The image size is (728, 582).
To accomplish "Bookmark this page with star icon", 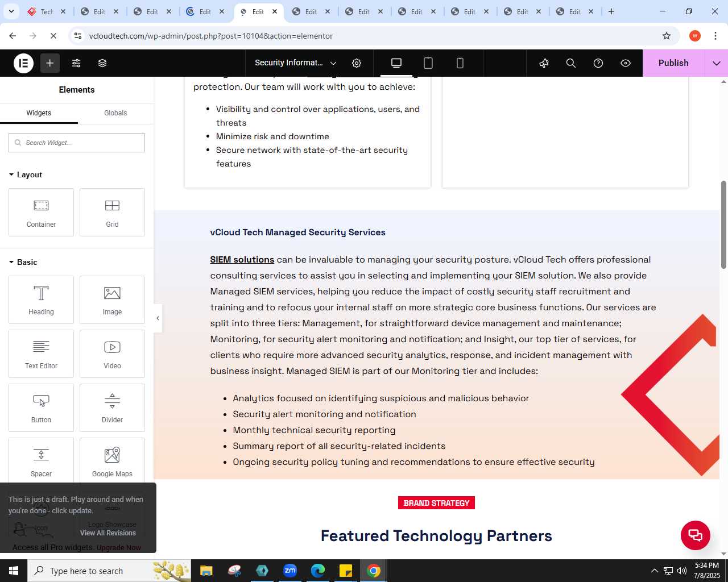I will coord(667,36).
